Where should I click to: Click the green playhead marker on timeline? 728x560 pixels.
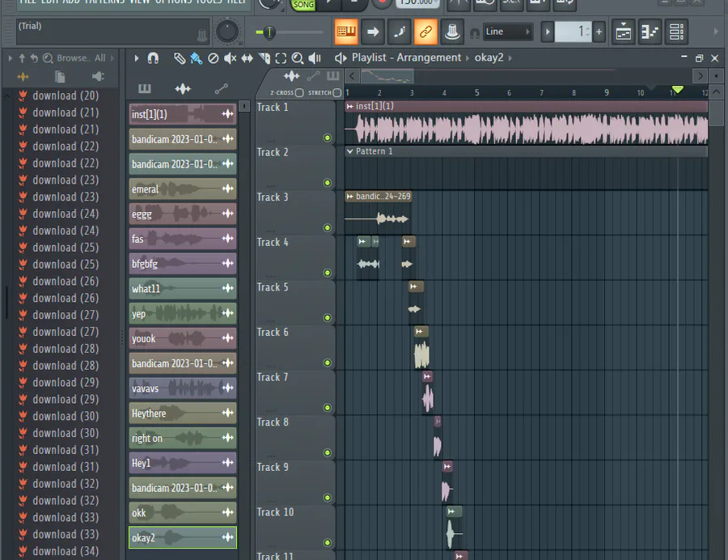click(x=677, y=89)
